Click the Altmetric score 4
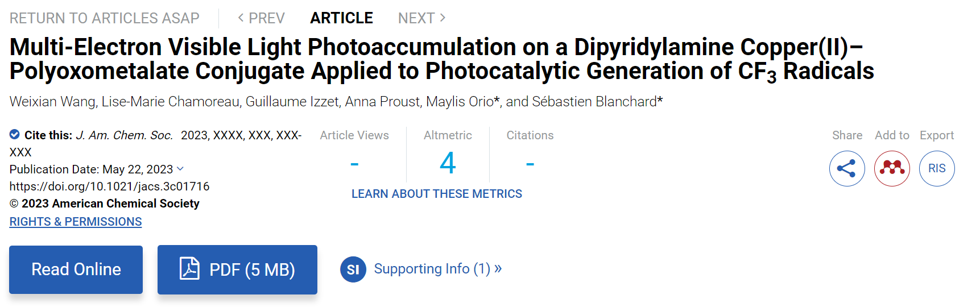Image resolution: width=980 pixels, height=307 pixels. click(448, 164)
